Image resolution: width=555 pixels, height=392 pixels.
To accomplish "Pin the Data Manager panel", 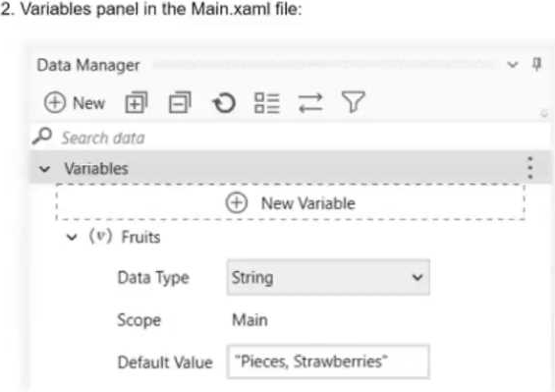I will [x=537, y=65].
